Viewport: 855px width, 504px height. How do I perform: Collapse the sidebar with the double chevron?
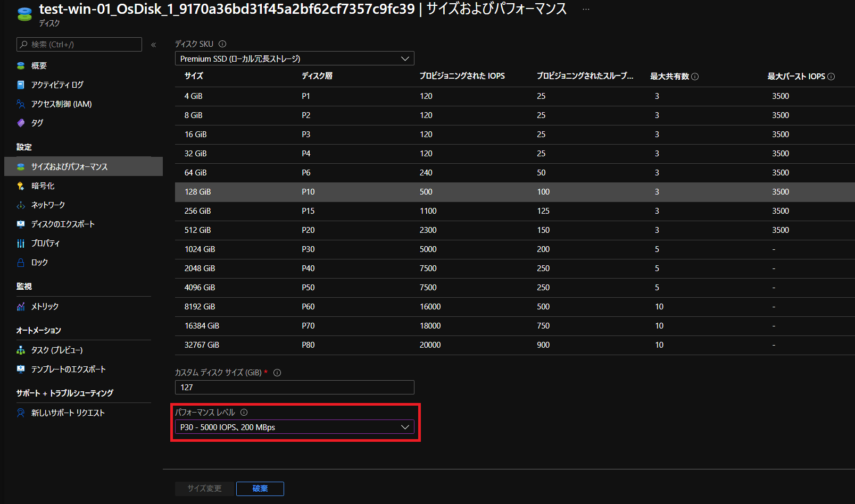point(153,45)
